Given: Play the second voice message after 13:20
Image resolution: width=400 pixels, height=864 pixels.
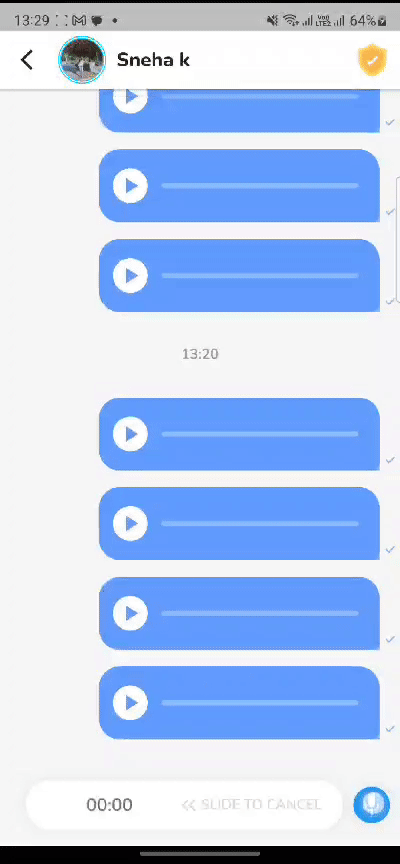Looking at the screenshot, I should [131, 523].
